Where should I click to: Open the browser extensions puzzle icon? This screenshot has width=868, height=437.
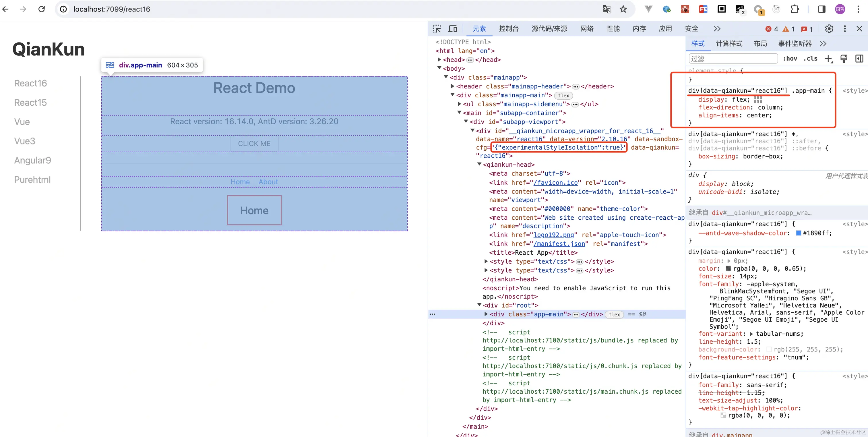[795, 9]
